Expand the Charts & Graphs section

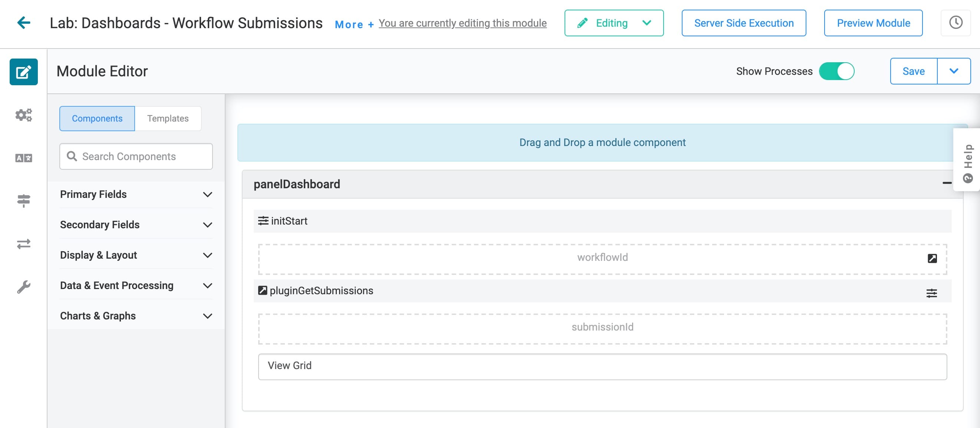coord(136,316)
